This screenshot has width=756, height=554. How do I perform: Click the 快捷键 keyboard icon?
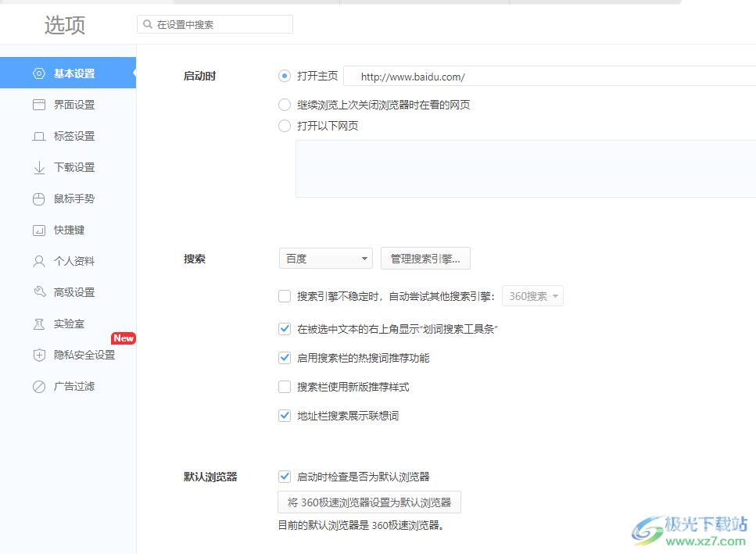pos(39,231)
